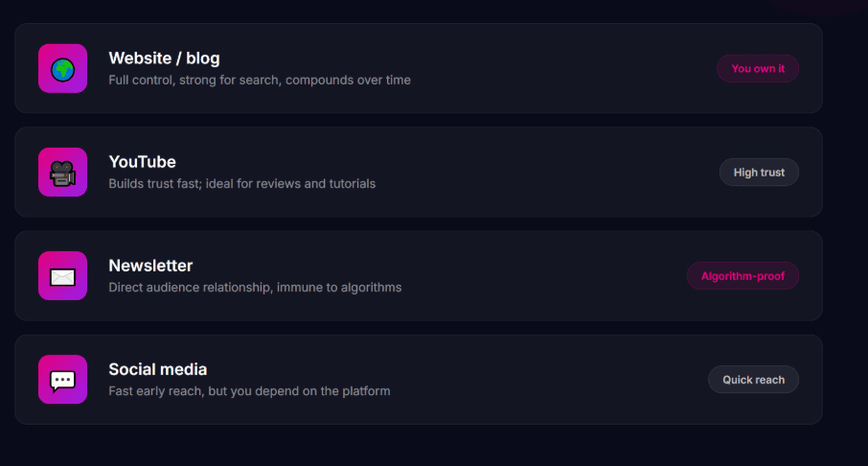Select the 'Quick reach' badge
This screenshot has width=868, height=466.
[753, 380]
